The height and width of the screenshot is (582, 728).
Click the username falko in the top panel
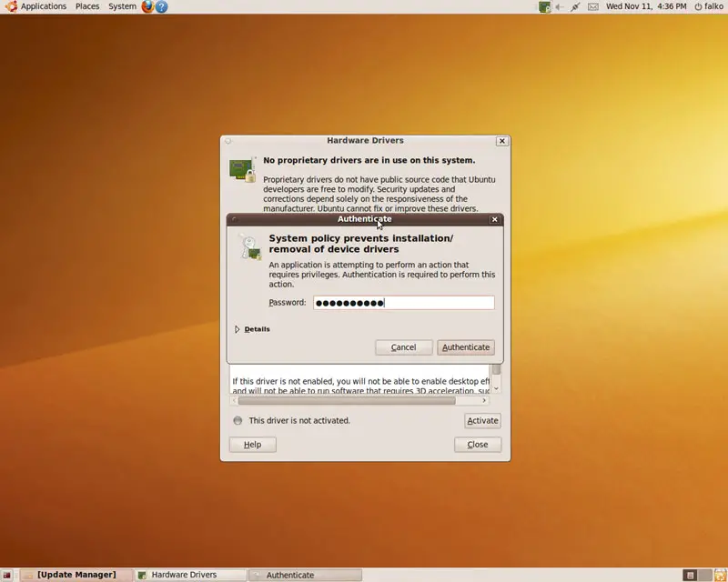pos(713,6)
